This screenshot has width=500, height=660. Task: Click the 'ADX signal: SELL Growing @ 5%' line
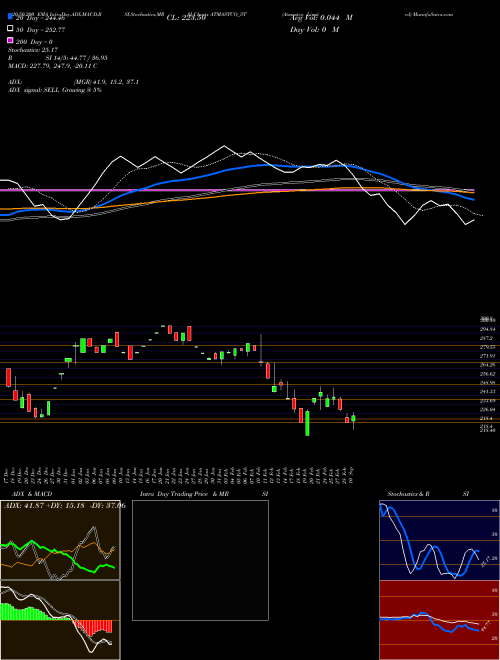pyautogui.click(x=55, y=90)
